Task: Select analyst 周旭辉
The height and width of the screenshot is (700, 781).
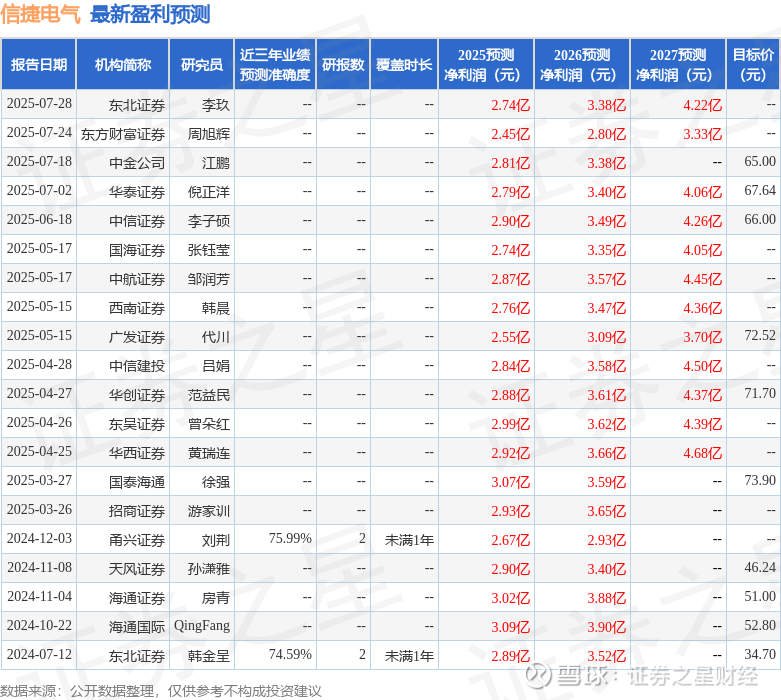Action: [209, 134]
